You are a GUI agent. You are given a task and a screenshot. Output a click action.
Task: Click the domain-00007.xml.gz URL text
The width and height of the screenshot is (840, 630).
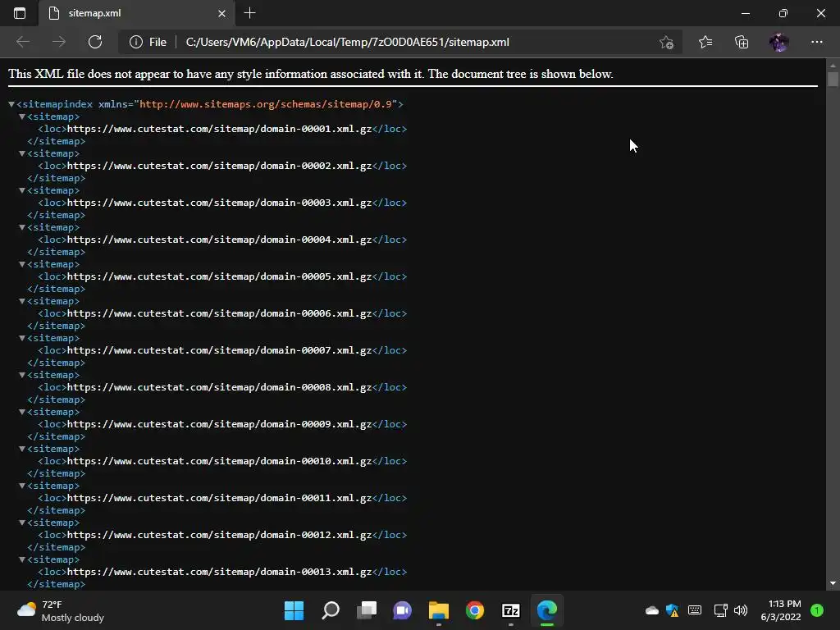point(219,350)
